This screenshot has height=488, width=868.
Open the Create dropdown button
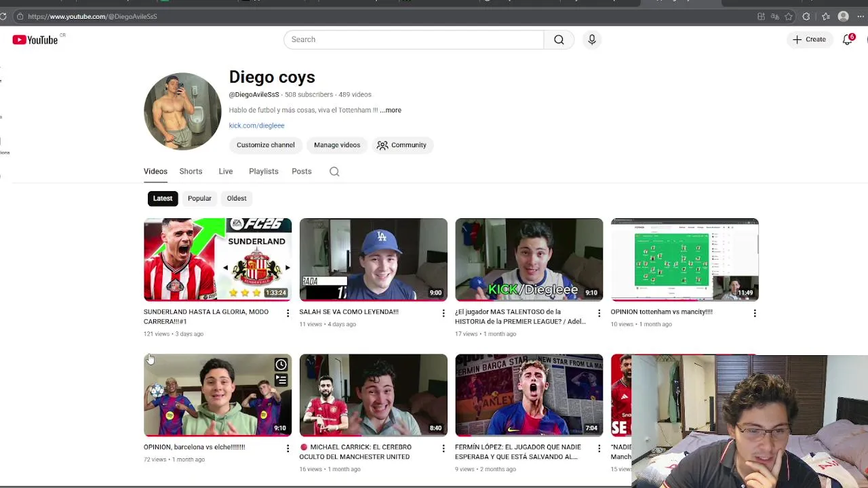[x=810, y=39]
